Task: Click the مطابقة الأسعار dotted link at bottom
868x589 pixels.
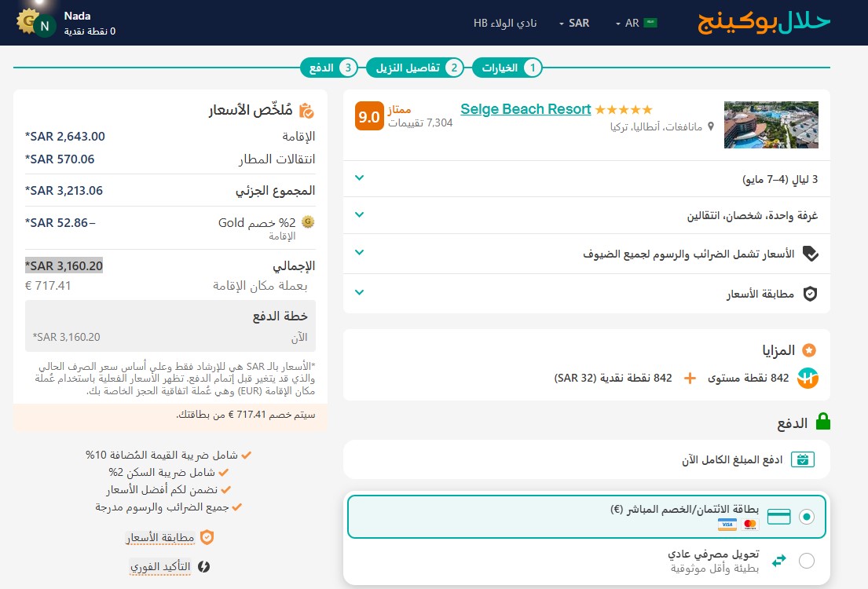Action: pyautogui.click(x=160, y=537)
